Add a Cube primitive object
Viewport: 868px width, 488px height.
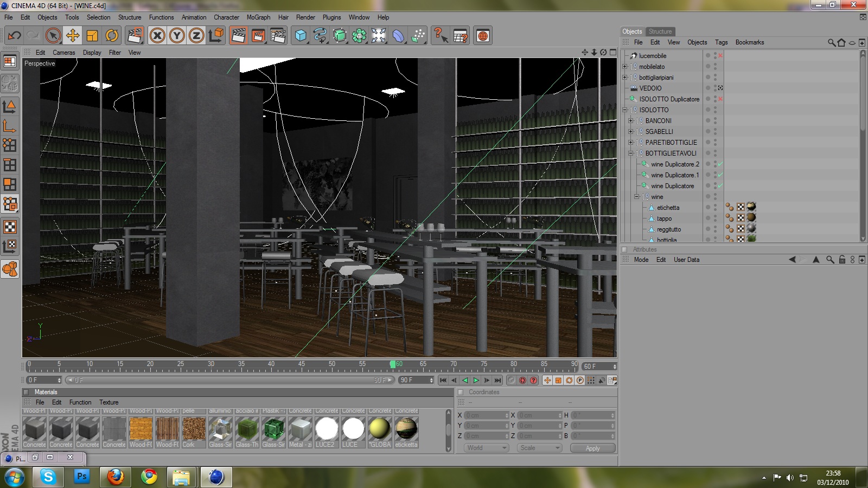301,36
